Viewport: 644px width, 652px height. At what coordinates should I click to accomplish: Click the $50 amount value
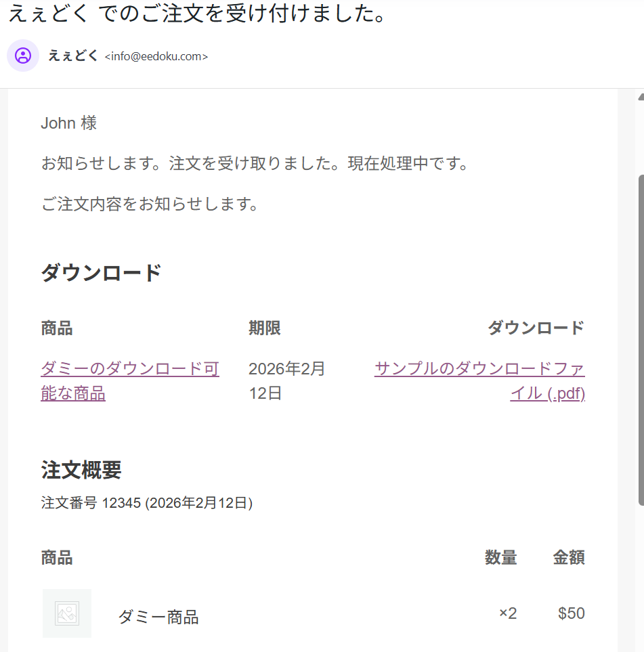[x=571, y=613]
